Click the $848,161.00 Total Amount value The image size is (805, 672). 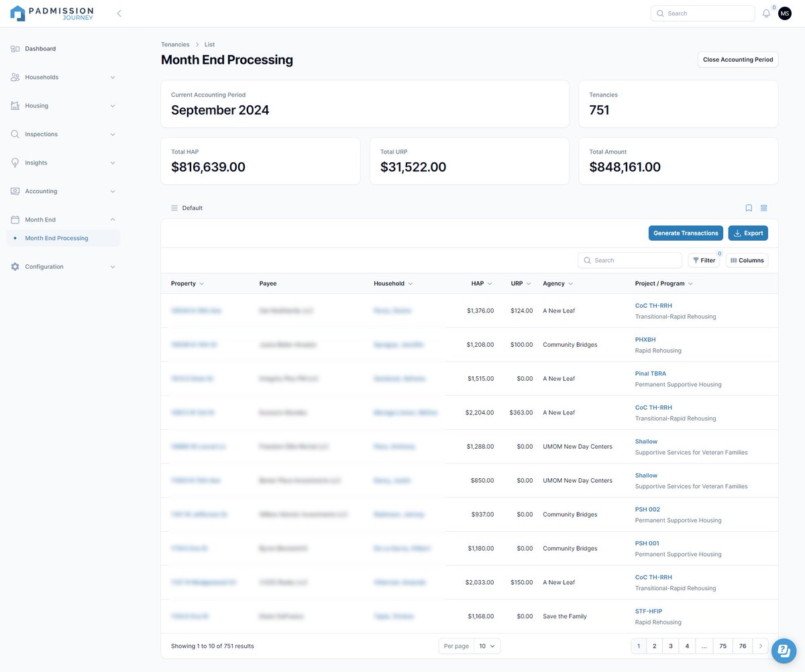[x=625, y=167]
